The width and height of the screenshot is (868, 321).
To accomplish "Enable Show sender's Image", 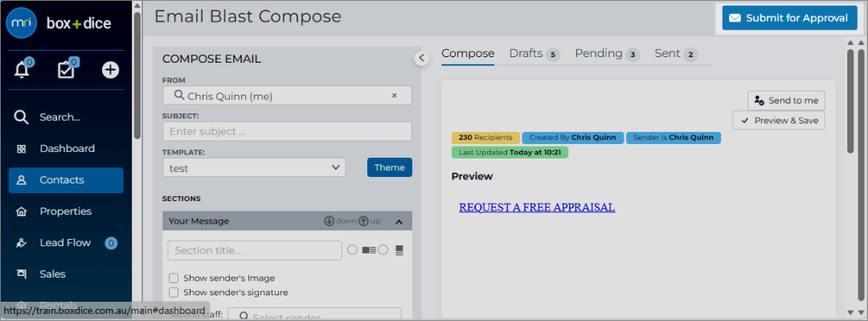I will (x=174, y=278).
